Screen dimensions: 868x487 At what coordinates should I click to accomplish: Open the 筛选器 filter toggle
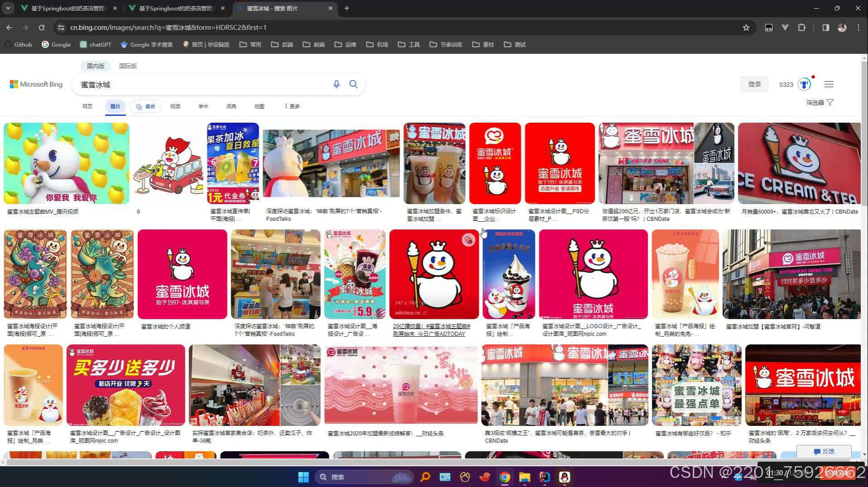point(820,103)
